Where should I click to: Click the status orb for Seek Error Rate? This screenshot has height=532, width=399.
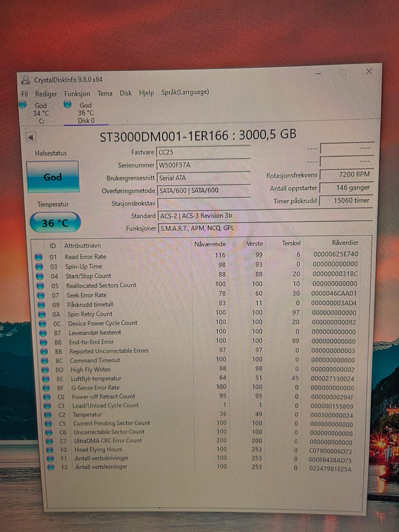[41, 295]
